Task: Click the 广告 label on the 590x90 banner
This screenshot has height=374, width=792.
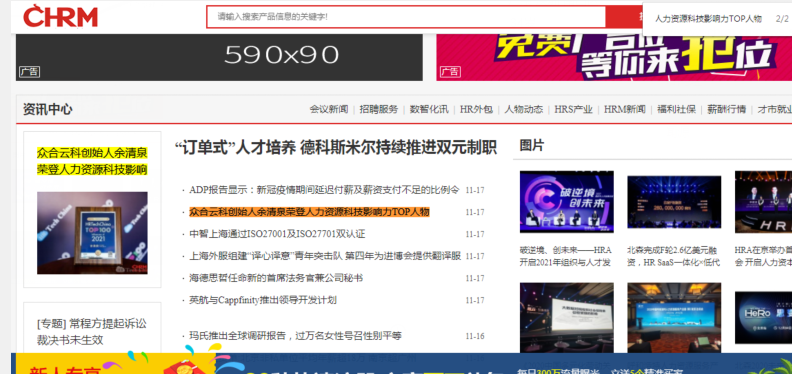Action: point(29,72)
